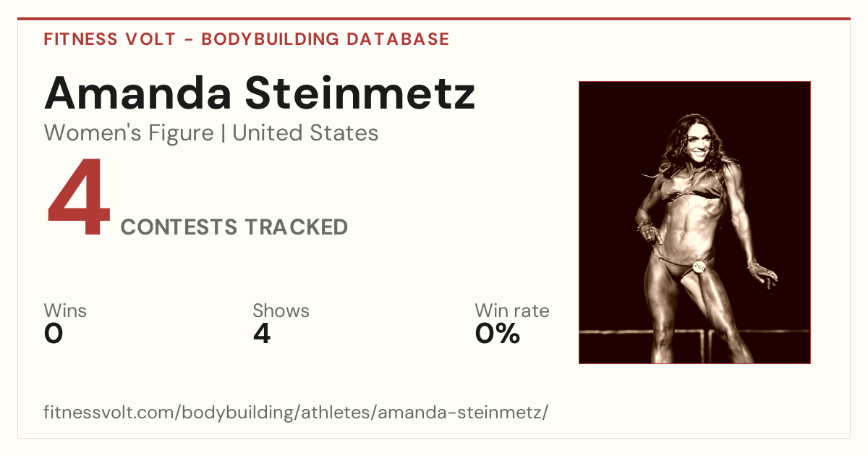Click the 0% win rate value
Viewport: 868px width, 456px height.
[498, 334]
